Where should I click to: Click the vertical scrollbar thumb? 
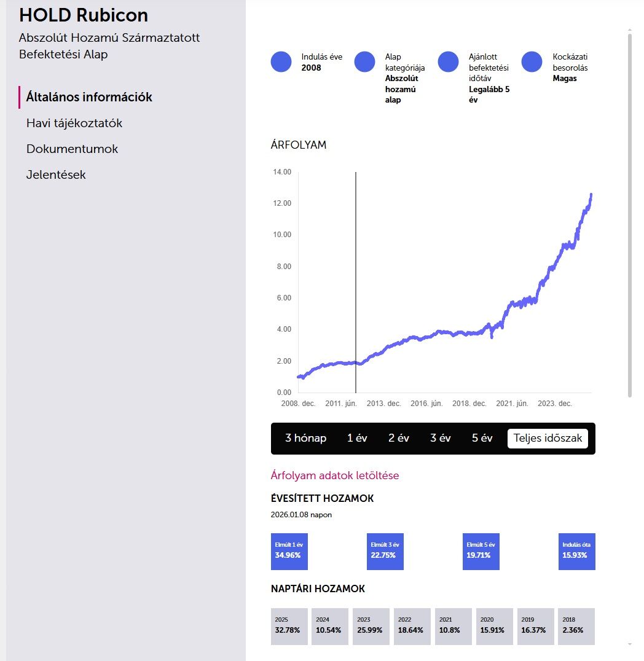(x=630, y=215)
